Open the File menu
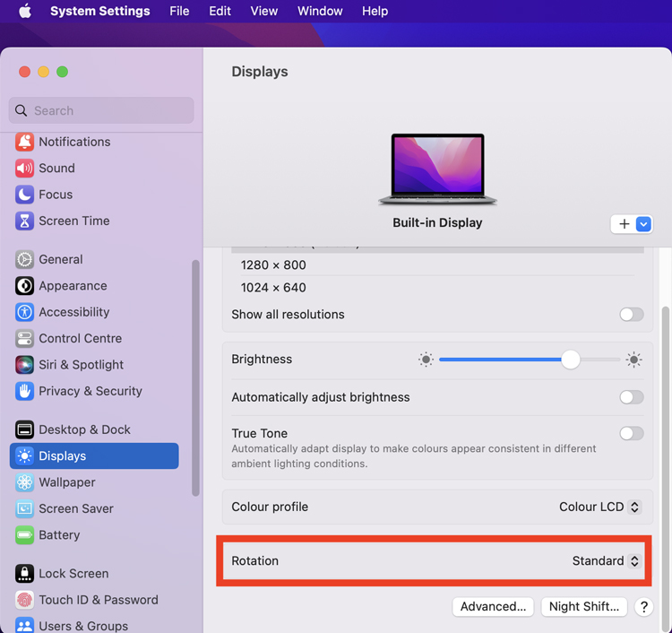Viewport: 672px width, 633px height. pos(179,11)
